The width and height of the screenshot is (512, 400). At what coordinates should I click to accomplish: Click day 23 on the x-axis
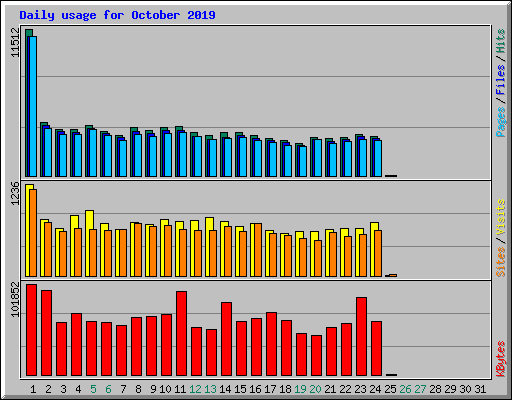[360, 389]
